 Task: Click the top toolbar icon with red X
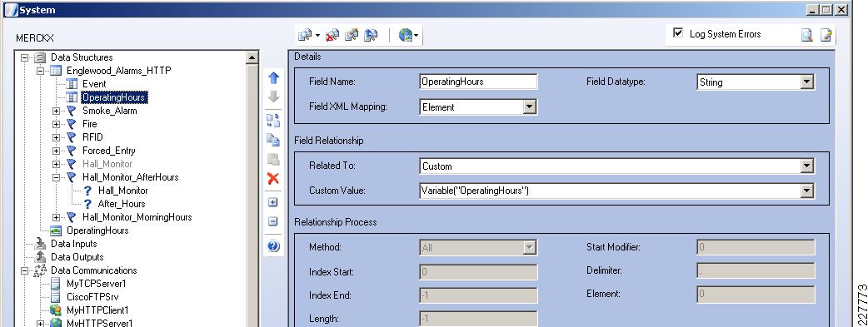click(332, 36)
